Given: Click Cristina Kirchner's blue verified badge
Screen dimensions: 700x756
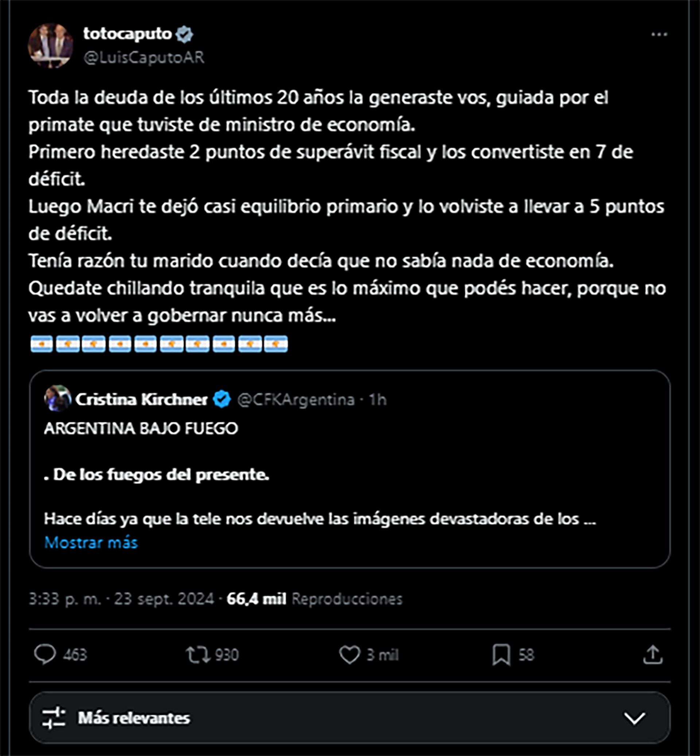Looking at the screenshot, I should tap(222, 399).
